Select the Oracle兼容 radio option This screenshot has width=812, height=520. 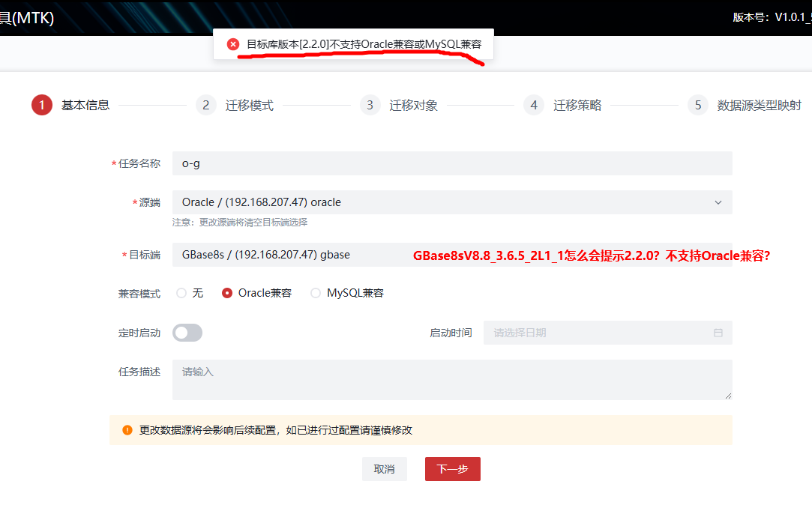pyautogui.click(x=227, y=293)
